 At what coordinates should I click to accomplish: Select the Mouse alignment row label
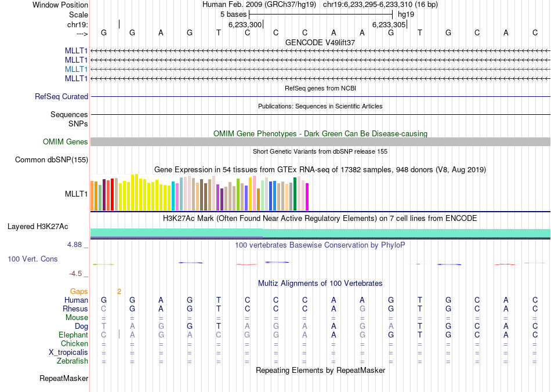[x=77, y=318]
